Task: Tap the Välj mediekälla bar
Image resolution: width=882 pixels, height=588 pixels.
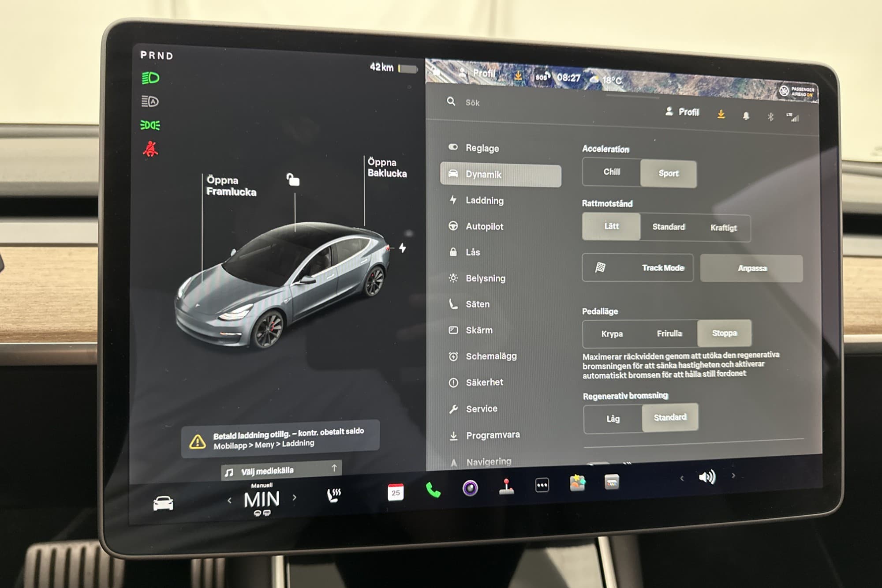Action: click(281, 470)
